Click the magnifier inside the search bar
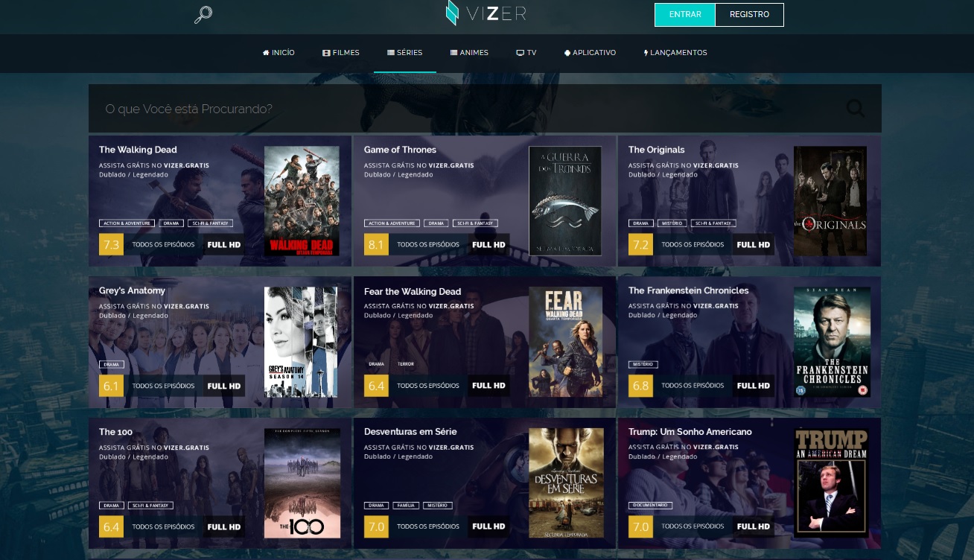Screen dimensions: 974x560 click(x=855, y=108)
